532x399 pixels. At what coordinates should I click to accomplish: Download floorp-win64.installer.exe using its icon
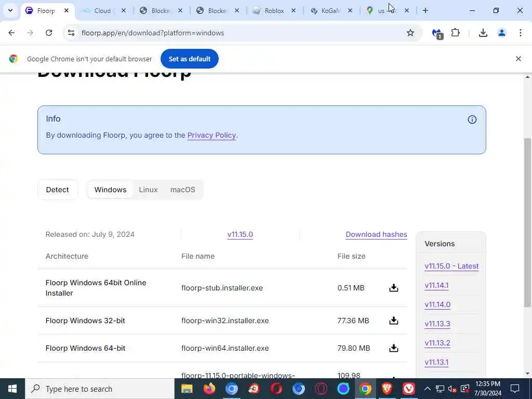coord(394,348)
